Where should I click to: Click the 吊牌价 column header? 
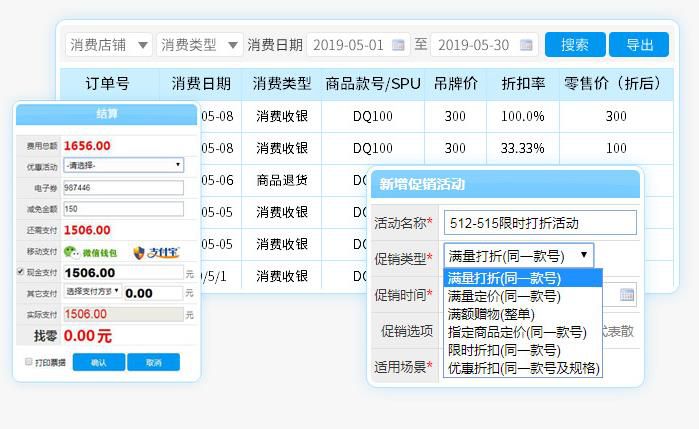pos(455,84)
